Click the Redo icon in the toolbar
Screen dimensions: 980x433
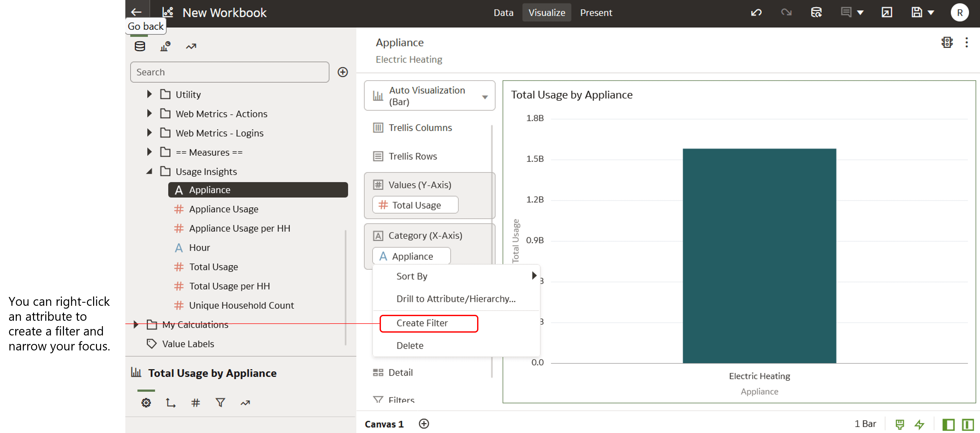[786, 12]
